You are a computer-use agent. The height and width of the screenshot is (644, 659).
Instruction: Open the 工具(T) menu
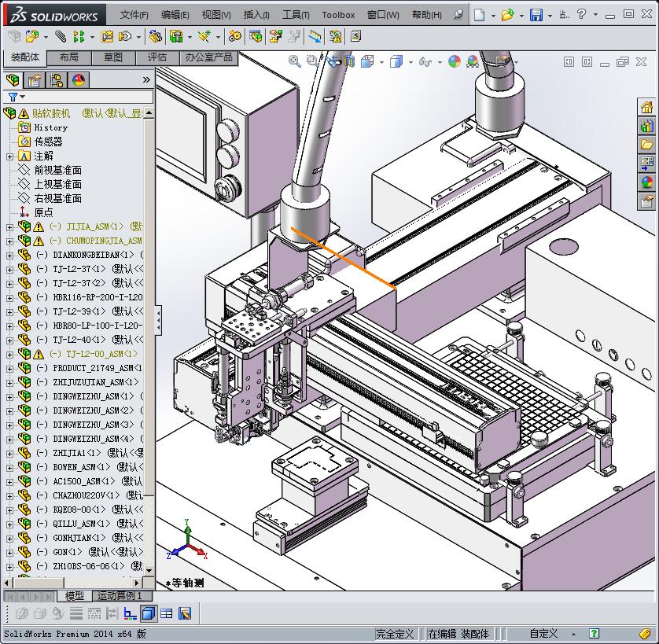pyautogui.click(x=296, y=15)
